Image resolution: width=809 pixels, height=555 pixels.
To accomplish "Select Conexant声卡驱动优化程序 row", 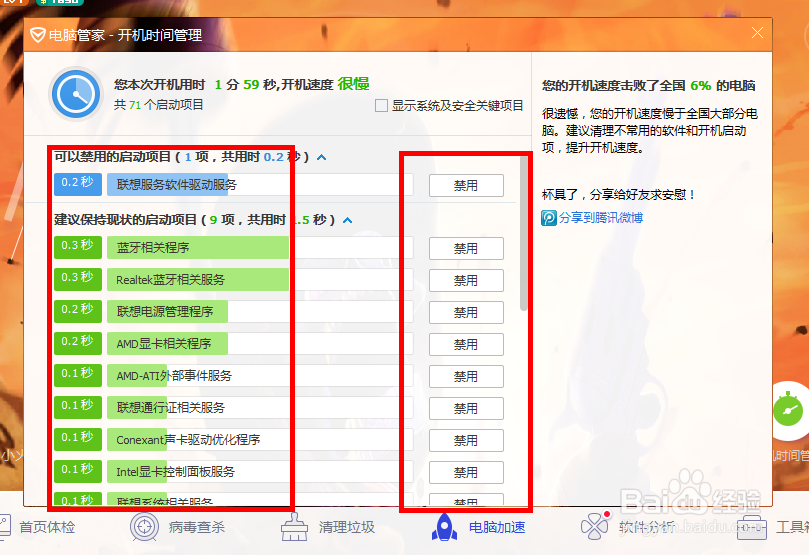I will [x=260, y=439].
